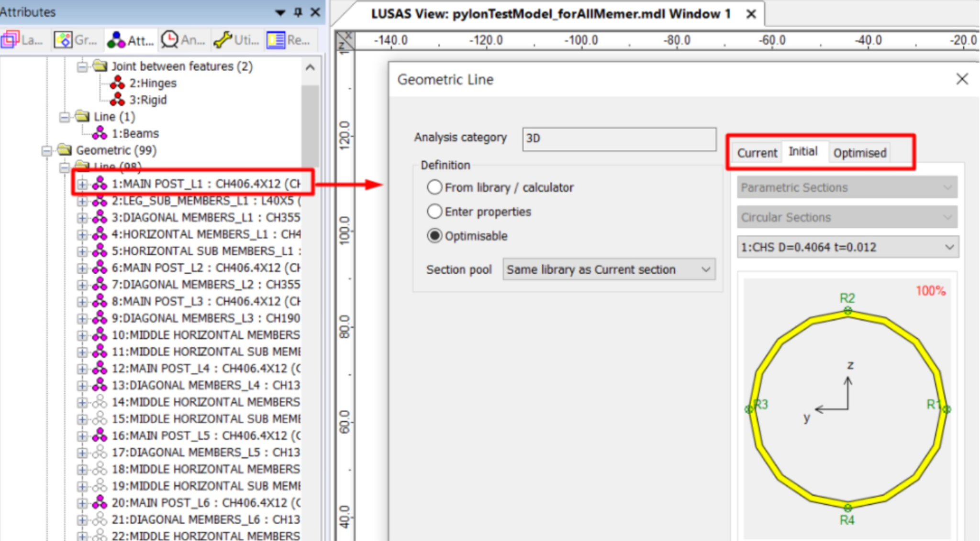
Task: Click the pin icon on Attributes panel
Action: tap(298, 12)
